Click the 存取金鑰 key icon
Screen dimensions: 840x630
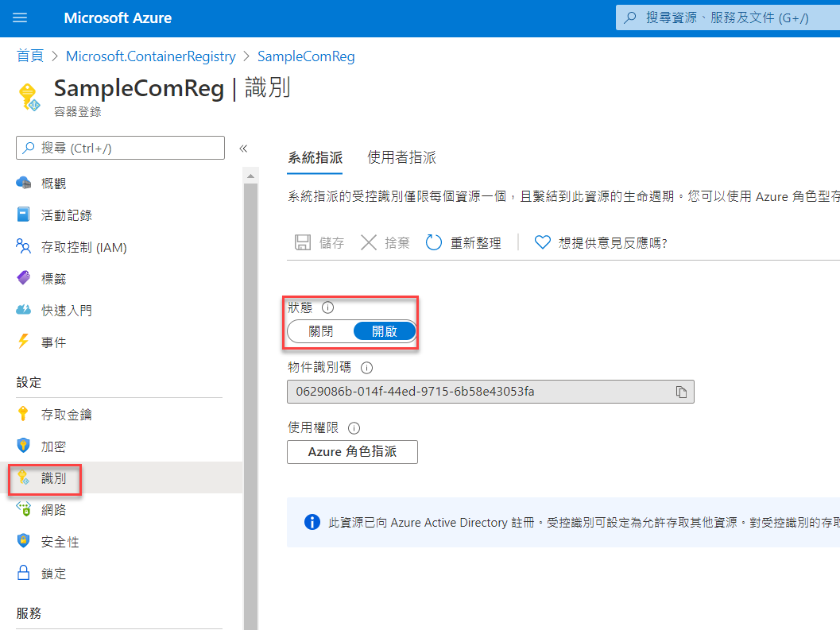[23, 414]
